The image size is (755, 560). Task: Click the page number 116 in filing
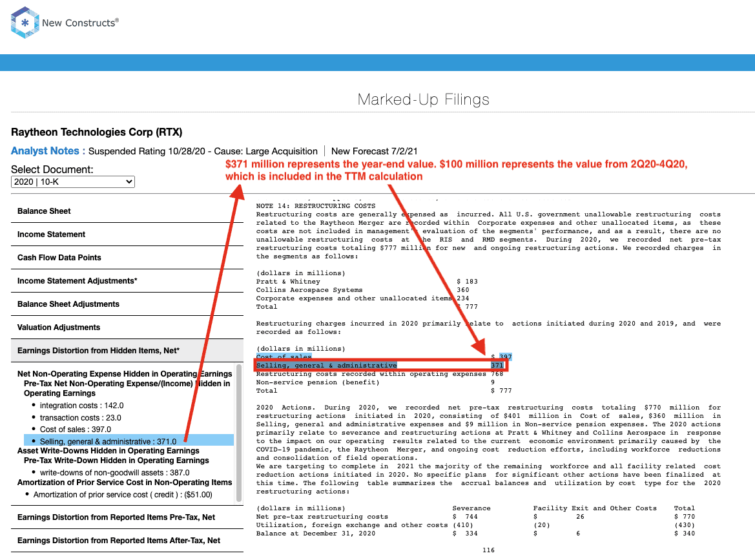point(488,550)
